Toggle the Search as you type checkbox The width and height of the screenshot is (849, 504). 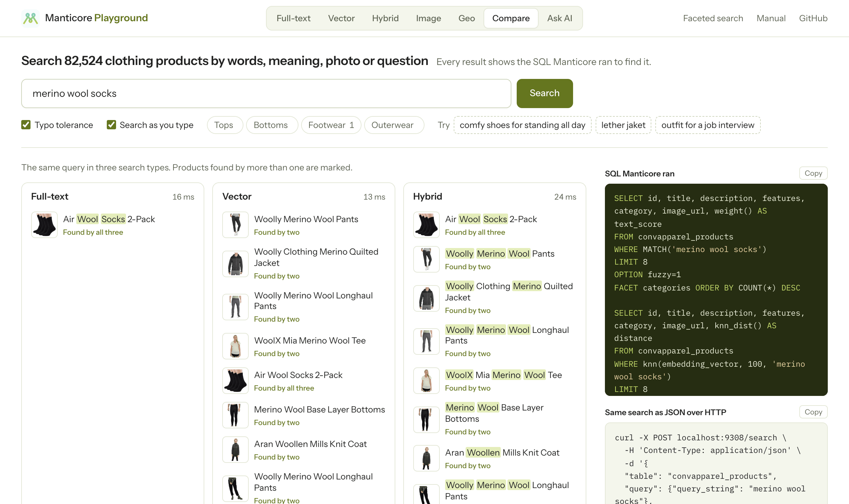[x=111, y=125]
